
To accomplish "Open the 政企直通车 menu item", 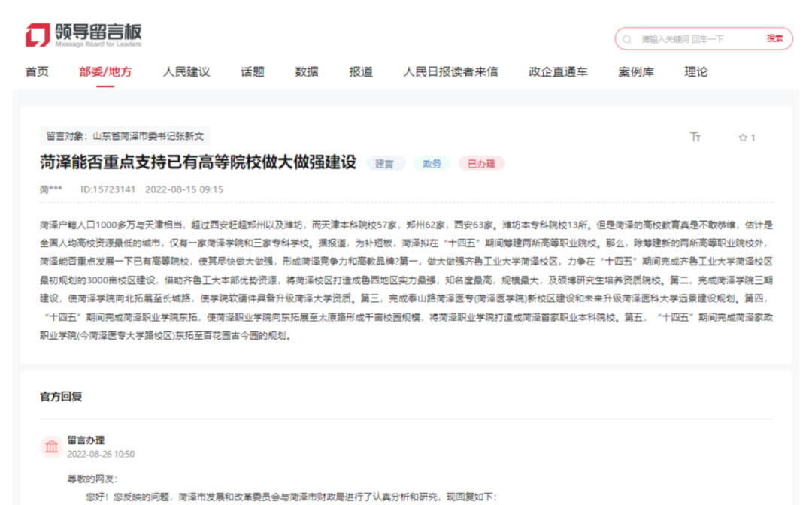I will (x=558, y=72).
